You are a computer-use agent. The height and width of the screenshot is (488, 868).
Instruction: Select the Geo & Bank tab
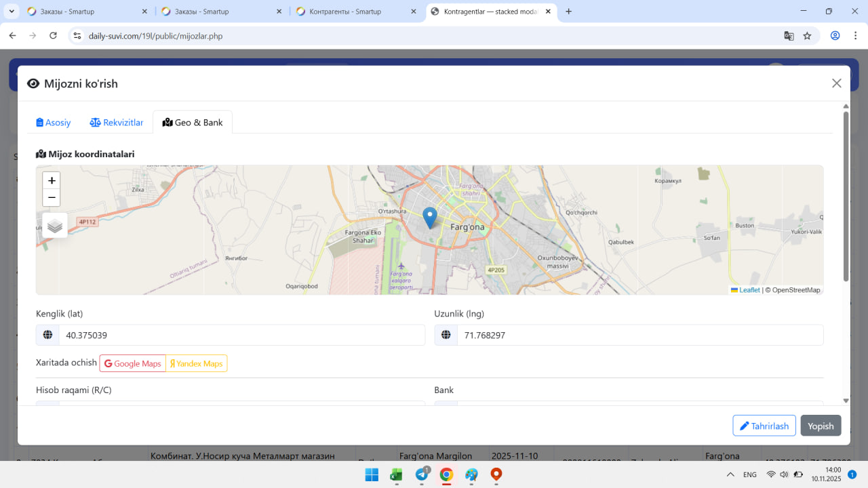tap(193, 123)
